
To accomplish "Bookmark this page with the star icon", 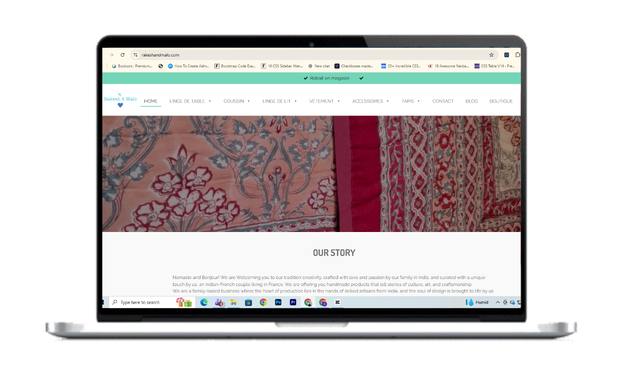I will click(x=491, y=55).
